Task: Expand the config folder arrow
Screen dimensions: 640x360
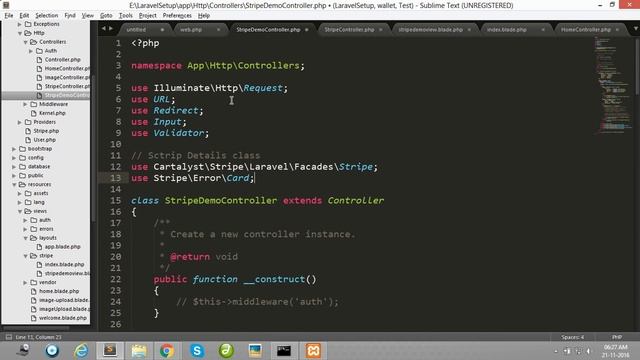Action: coord(14,158)
